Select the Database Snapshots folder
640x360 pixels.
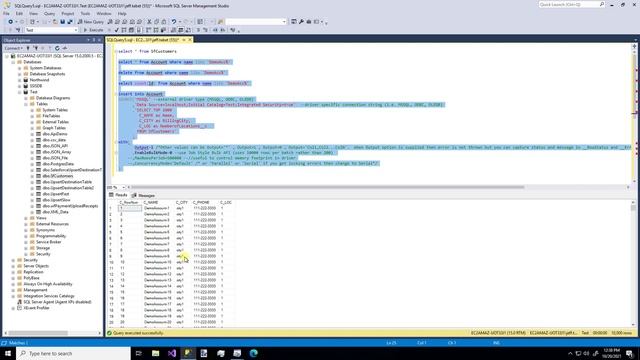click(47, 74)
